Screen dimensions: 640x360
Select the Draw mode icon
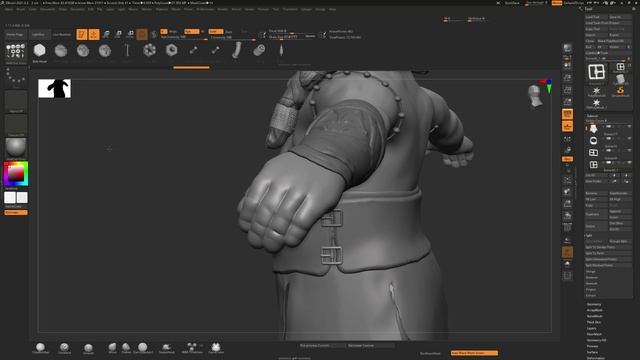coord(94,34)
